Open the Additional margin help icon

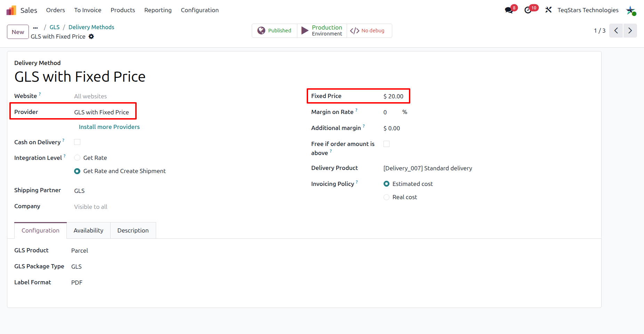coord(364,126)
